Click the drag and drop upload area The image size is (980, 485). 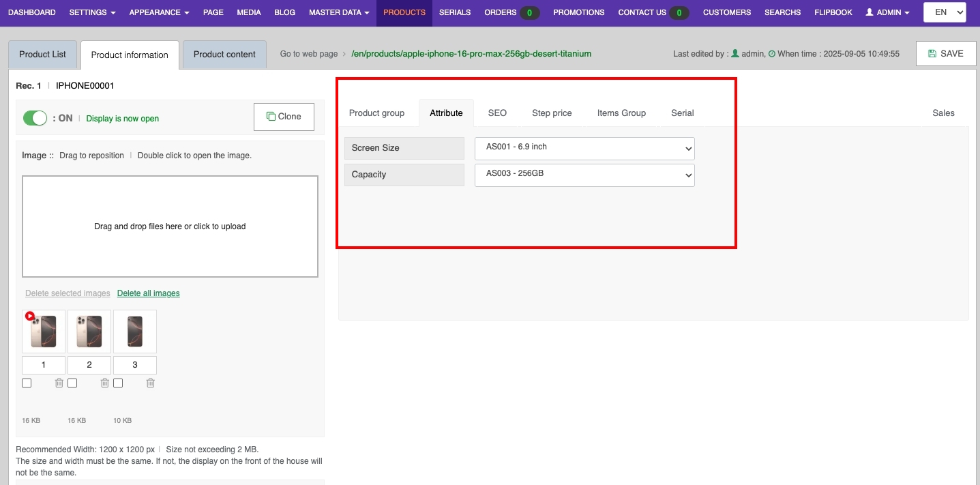(170, 226)
